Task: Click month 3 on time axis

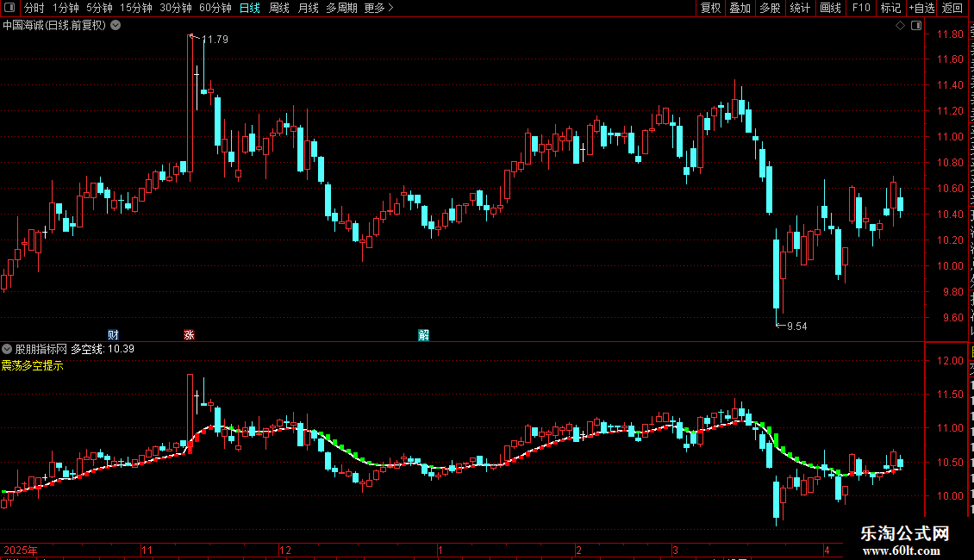Action: (x=675, y=550)
